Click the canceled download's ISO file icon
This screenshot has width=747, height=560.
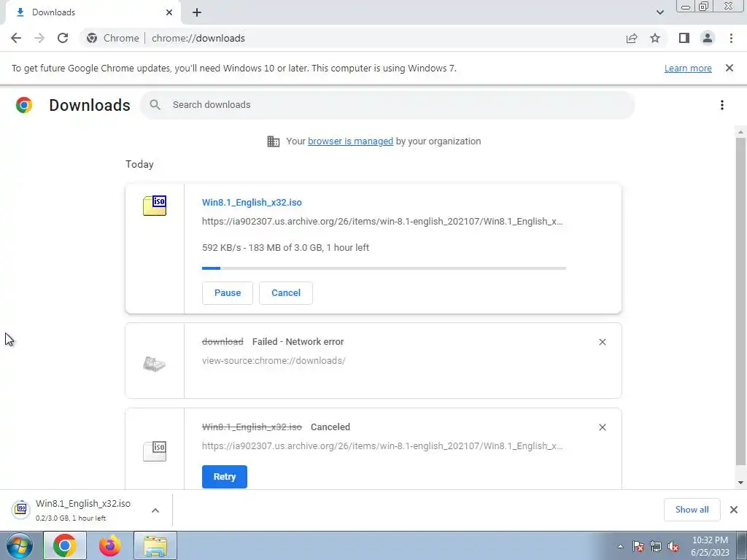pos(155,451)
